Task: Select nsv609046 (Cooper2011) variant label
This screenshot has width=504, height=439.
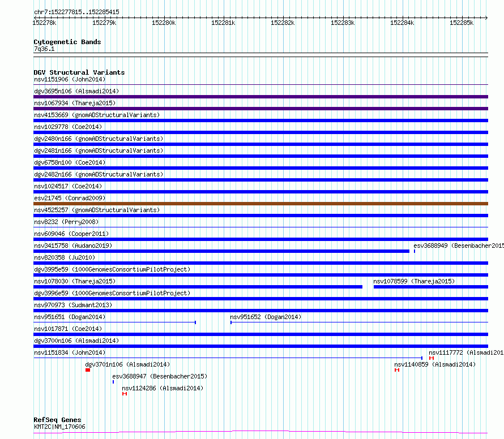Action: point(71,234)
